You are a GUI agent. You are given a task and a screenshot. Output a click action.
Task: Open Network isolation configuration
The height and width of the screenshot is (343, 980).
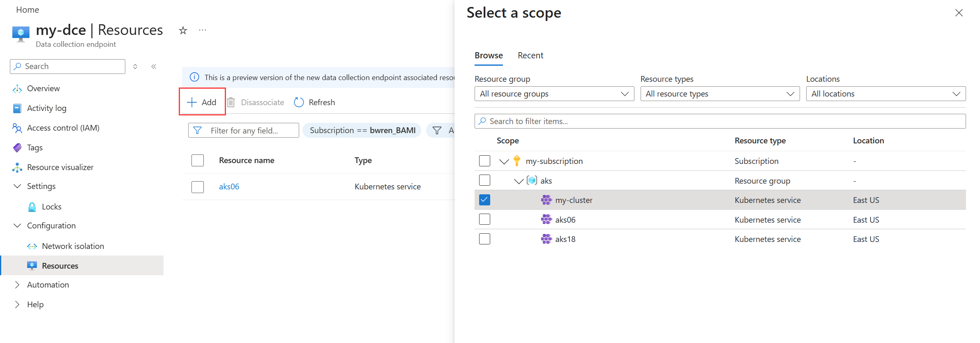pyautogui.click(x=73, y=246)
